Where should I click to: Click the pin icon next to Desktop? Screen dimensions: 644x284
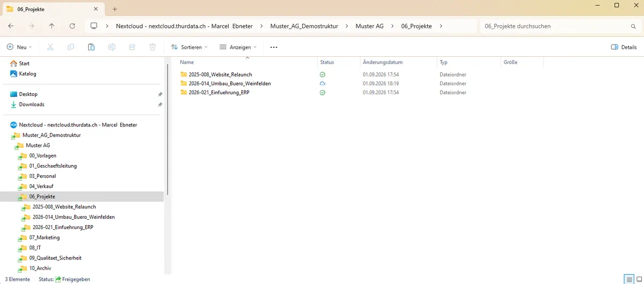point(160,94)
